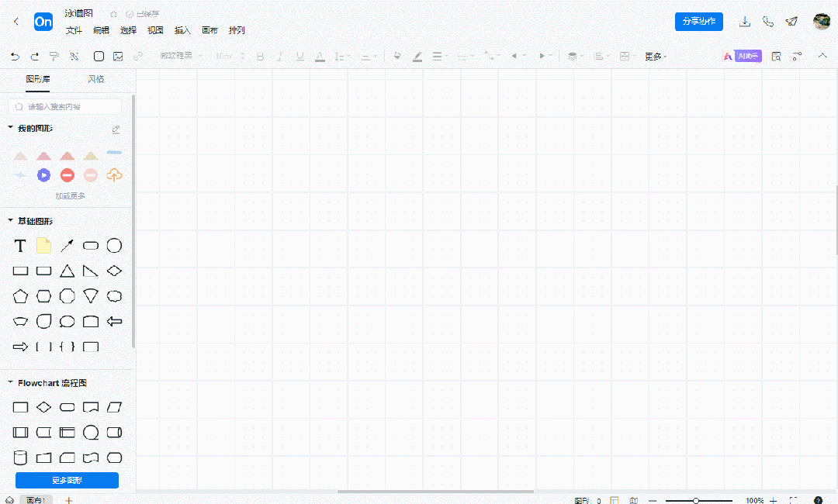Toggle fullscreen mode in status bar
The image size is (838, 504).
click(x=794, y=500)
